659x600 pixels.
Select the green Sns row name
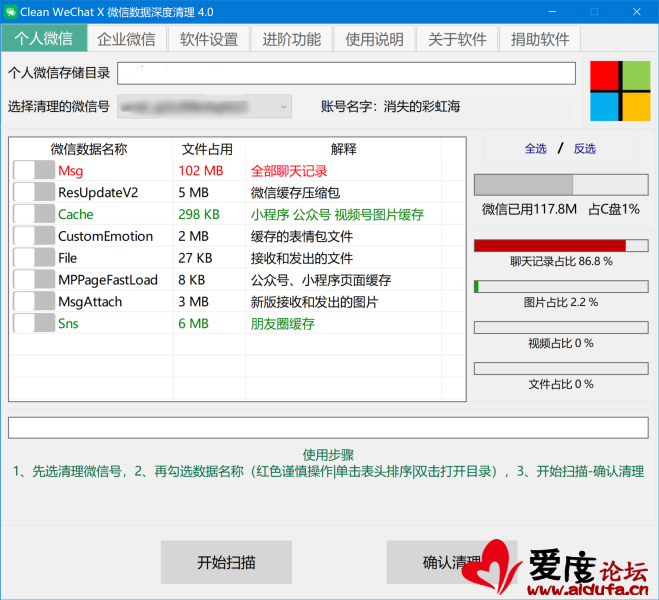click(68, 324)
